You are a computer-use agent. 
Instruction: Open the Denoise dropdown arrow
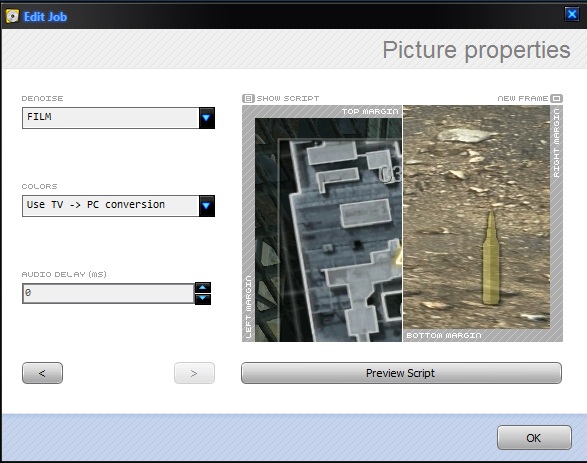(207, 118)
